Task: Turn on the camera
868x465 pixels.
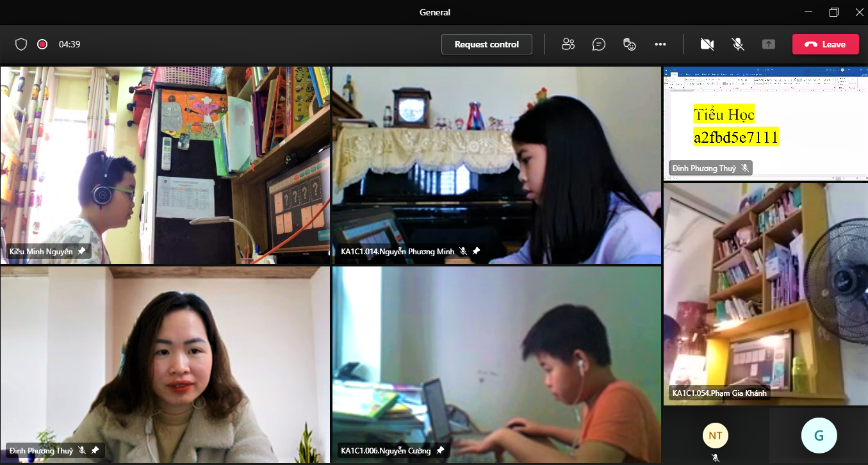Action: tap(707, 44)
